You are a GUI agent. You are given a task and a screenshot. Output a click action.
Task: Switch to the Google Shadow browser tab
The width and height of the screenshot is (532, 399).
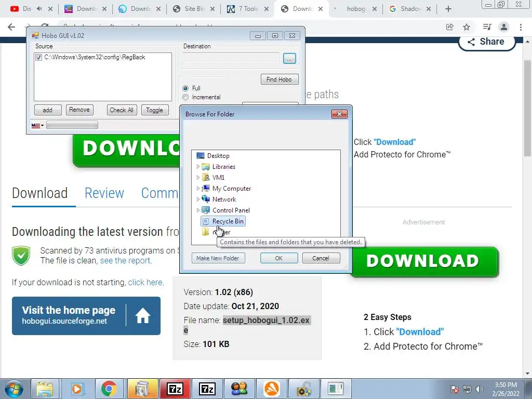pos(409,9)
